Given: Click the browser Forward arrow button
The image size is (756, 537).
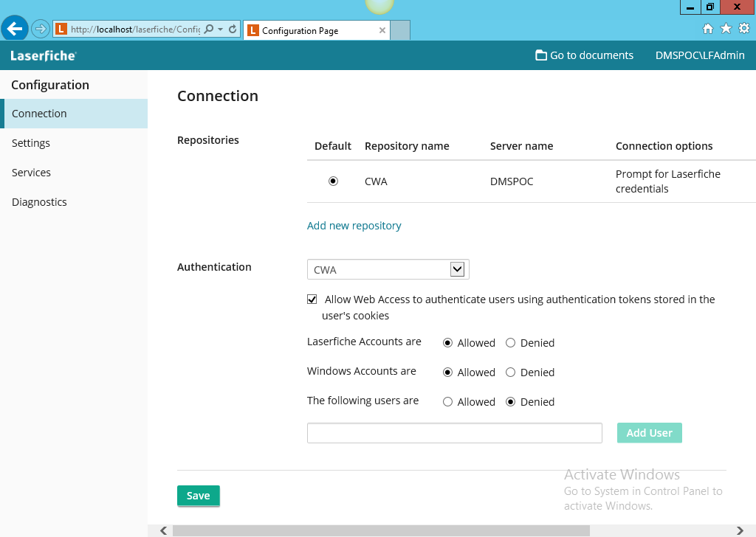Looking at the screenshot, I should pyautogui.click(x=40, y=30).
